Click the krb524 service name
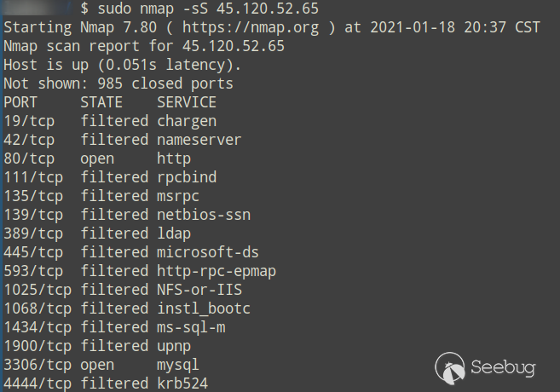Image resolution: width=560 pixels, height=392 pixels. (x=182, y=383)
